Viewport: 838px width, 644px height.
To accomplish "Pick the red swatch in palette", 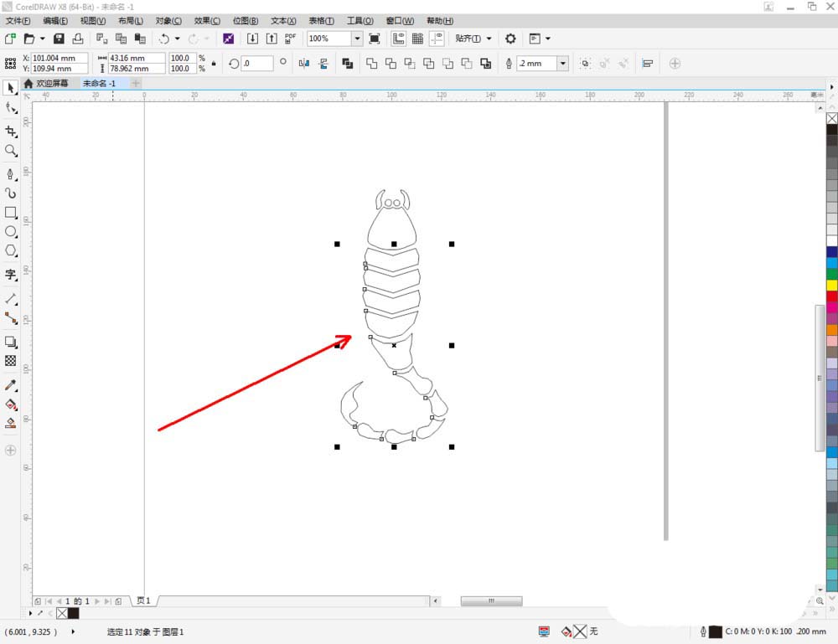I will (x=831, y=296).
